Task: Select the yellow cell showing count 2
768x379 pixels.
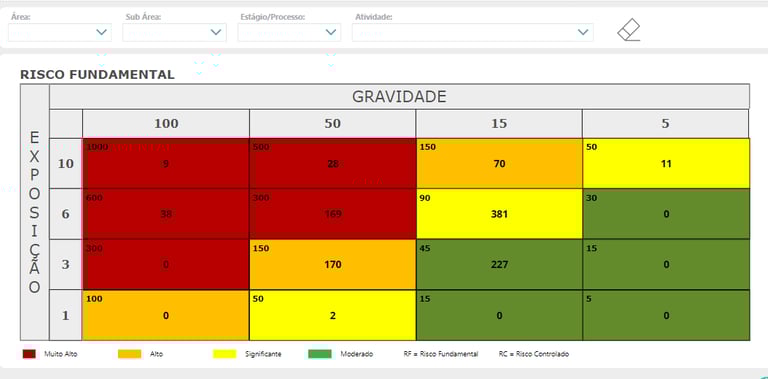Action: 333,315
